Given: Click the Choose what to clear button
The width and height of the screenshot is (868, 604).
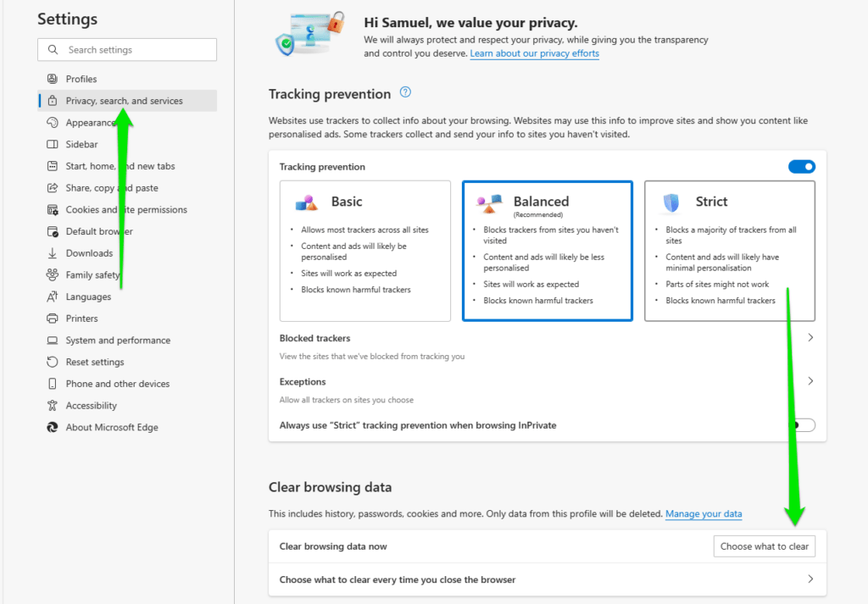Looking at the screenshot, I should click(x=764, y=546).
